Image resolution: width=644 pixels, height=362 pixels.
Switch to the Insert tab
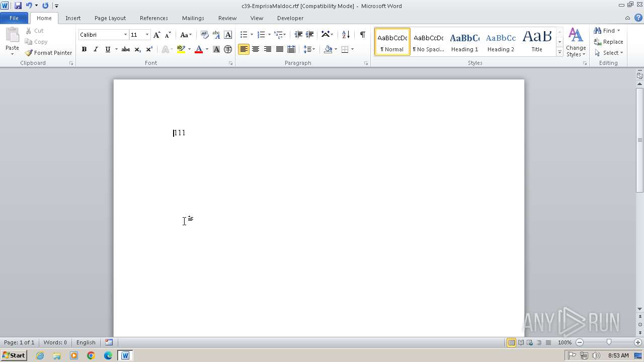(x=73, y=18)
